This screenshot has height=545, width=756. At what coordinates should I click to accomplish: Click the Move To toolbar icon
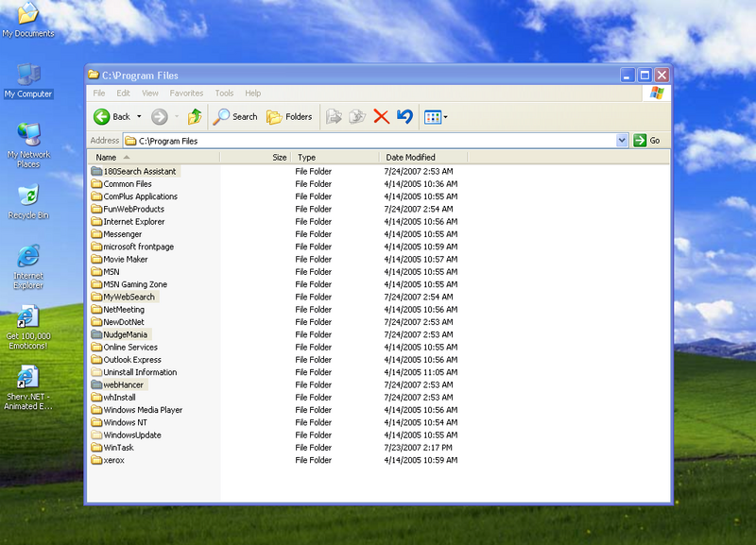tap(334, 116)
